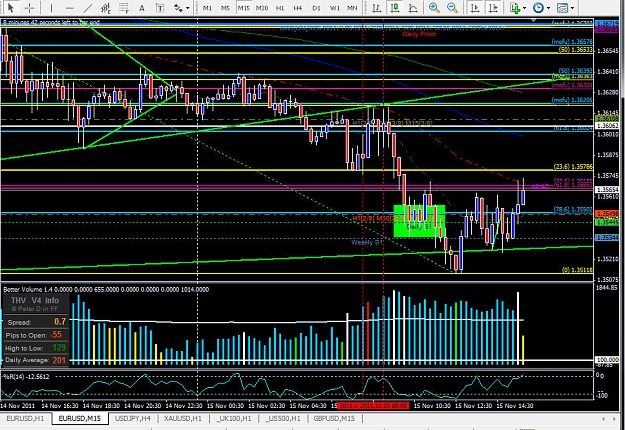Viewport: 625px width, 430px height.
Task: Click the (78.6) 1.35502 Fibonacci level label
Action: click(573, 209)
